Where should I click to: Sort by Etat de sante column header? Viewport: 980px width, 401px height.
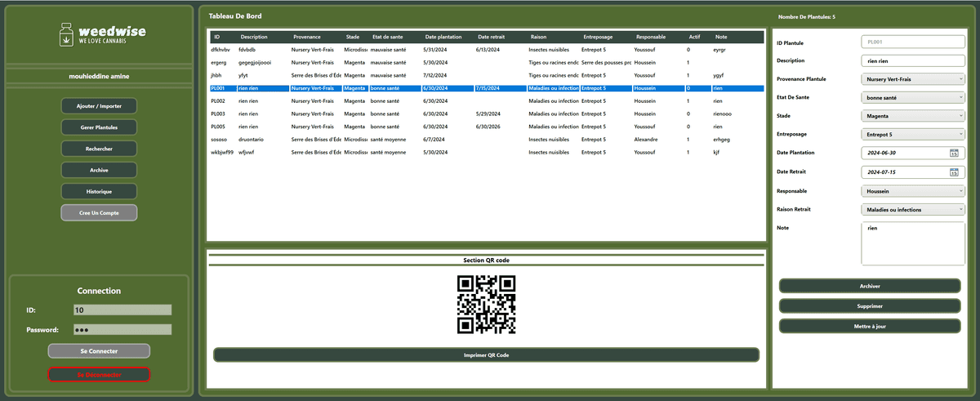coord(388,37)
